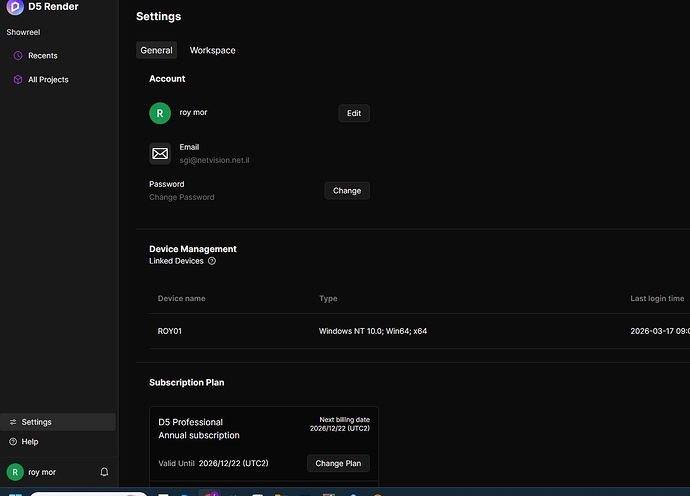This screenshot has width=690, height=496.
Task: Click the Showreel workspace label
Action: click(x=23, y=32)
